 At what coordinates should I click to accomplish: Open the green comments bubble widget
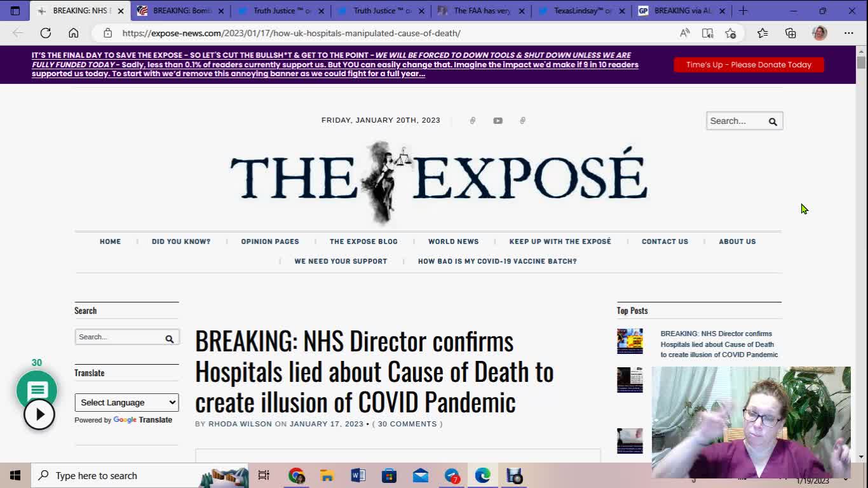37,390
